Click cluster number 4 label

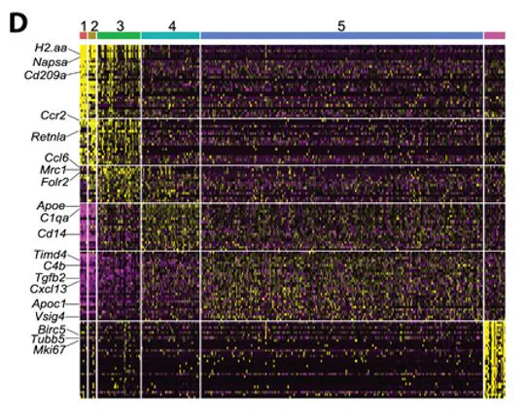172,26
